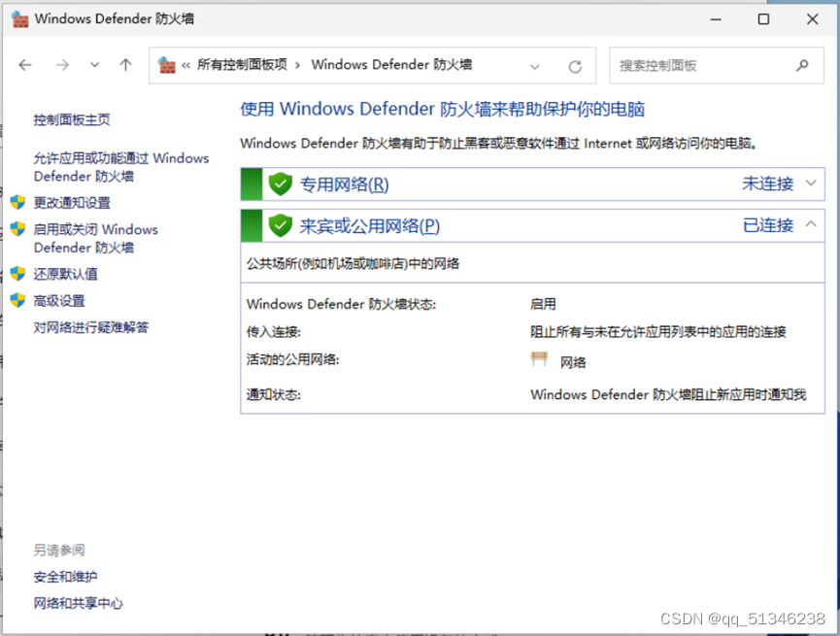The image size is (840, 636).
Task: Maximize the Windows Defender 防火墙 window
Action: (763, 19)
